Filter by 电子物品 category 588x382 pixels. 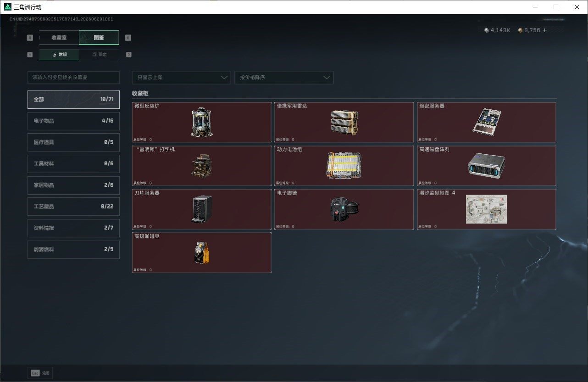pyautogui.click(x=73, y=121)
